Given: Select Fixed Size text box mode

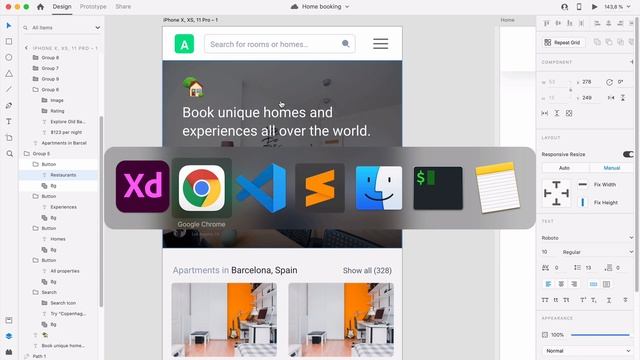Looking at the screenshot, I should tap(607, 284).
